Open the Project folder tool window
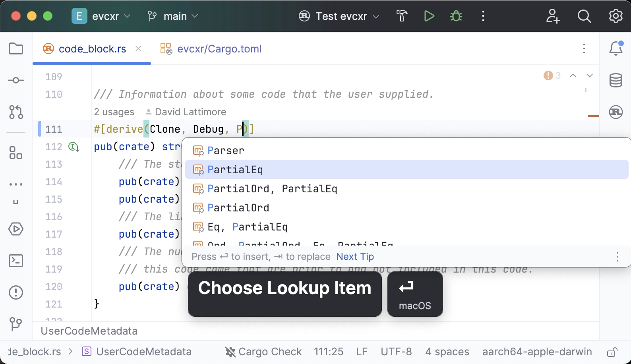This screenshot has width=631, height=364. pos(16,49)
